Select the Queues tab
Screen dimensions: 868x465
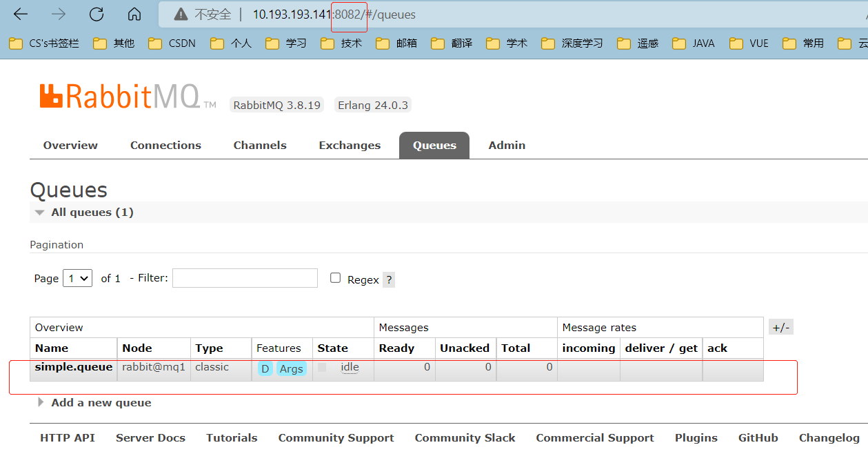pos(434,146)
